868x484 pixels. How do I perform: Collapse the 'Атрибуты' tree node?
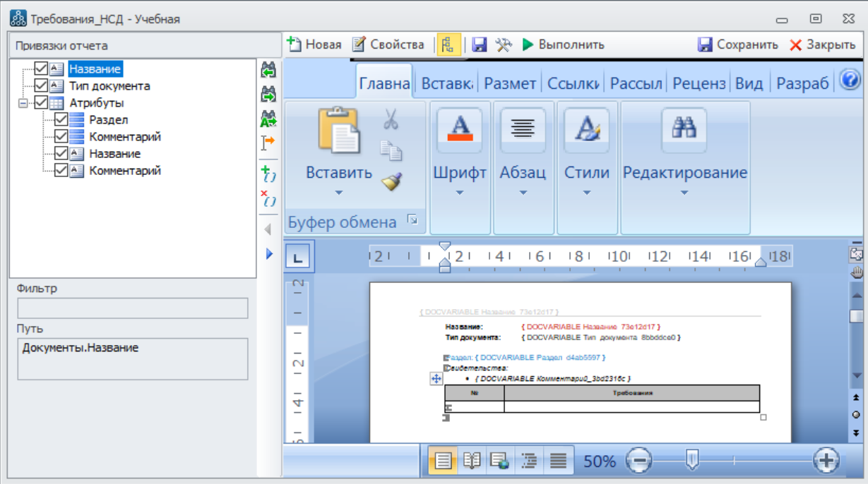click(x=23, y=103)
